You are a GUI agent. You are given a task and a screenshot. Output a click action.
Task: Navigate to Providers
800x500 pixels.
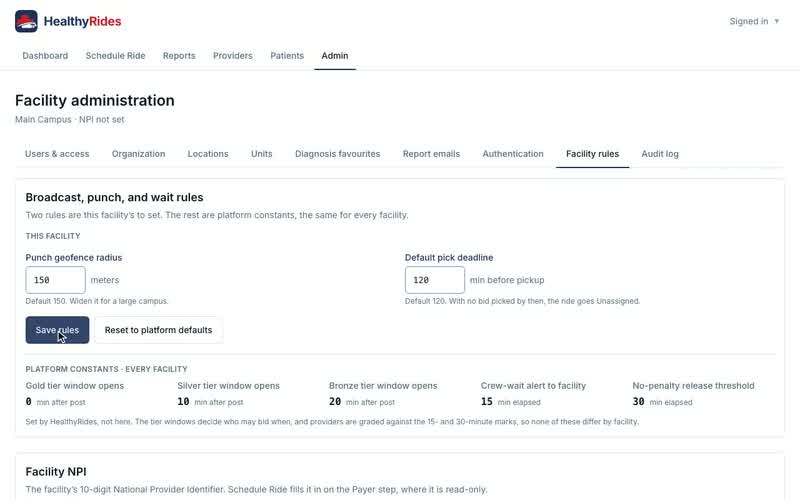click(x=233, y=56)
